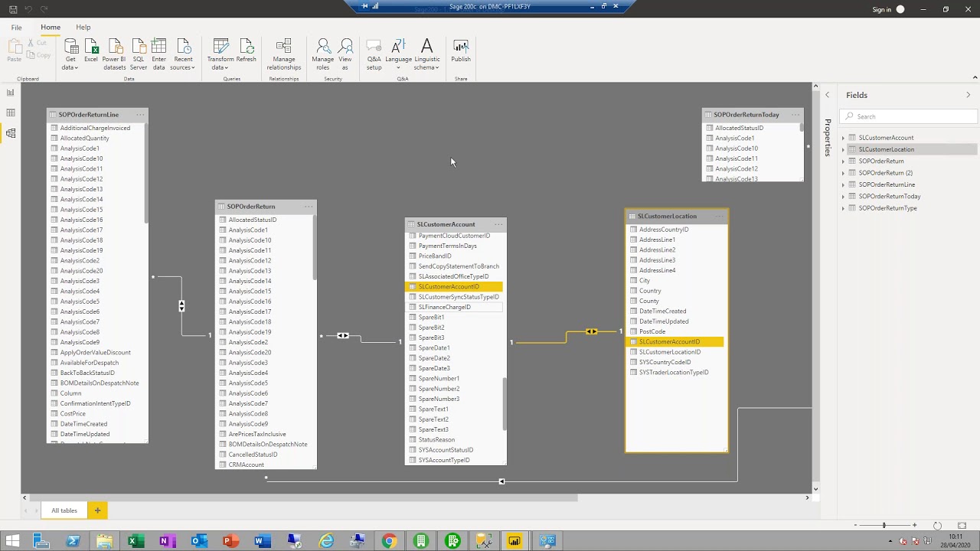Import data from Excel
The image size is (980, 551).
coord(91,51)
